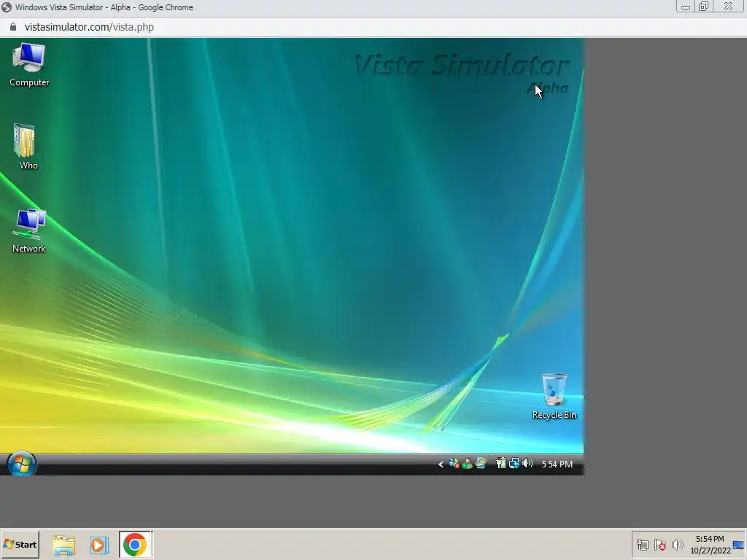The image size is (747, 560).
Task: Expand hidden tray icons with the chevron
Action: [x=441, y=464]
